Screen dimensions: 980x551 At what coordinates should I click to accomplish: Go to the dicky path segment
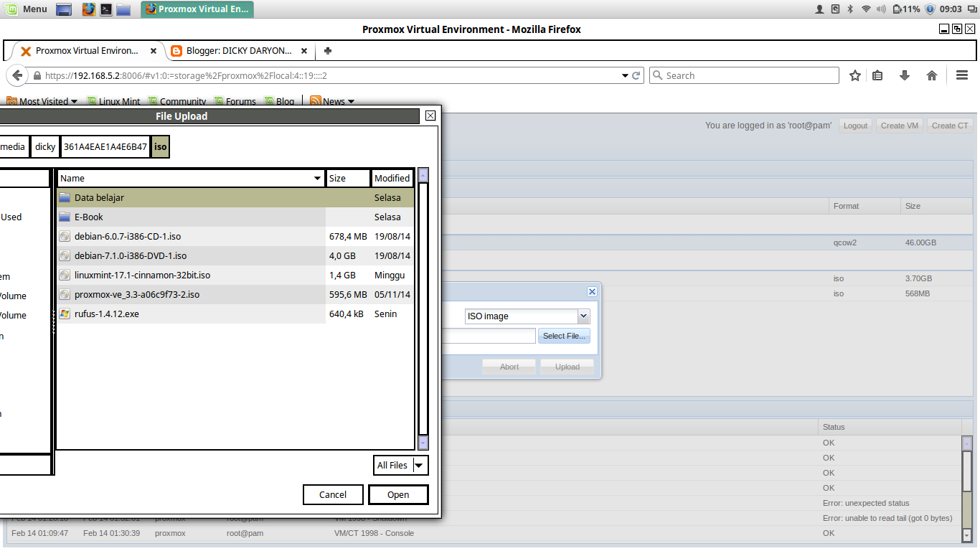point(45,146)
